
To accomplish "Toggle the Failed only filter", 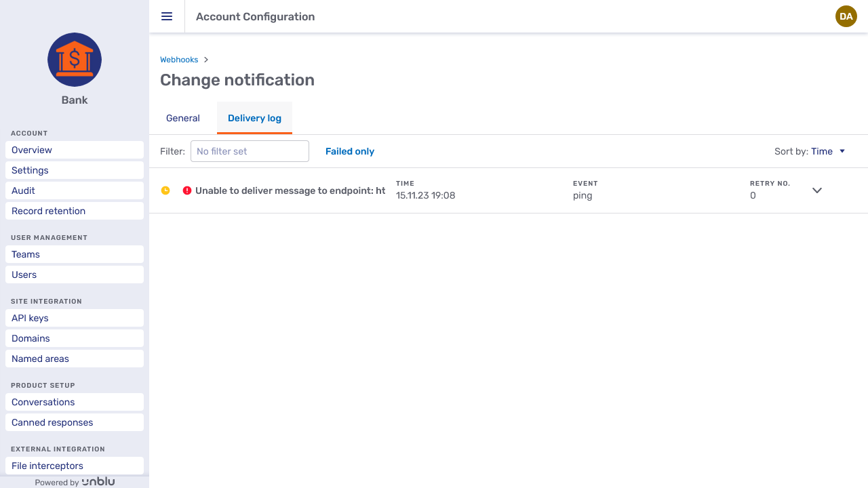I will coord(350,151).
